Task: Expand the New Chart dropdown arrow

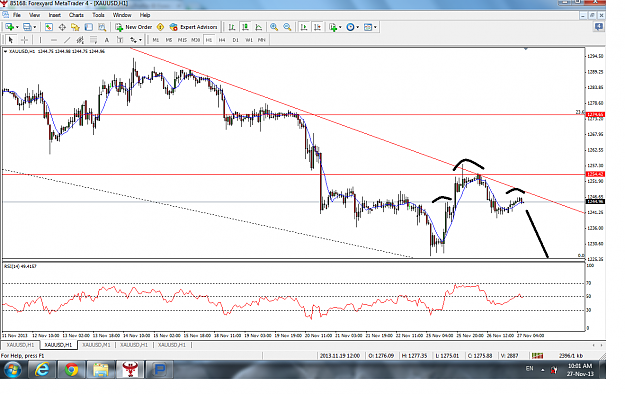Action: coord(17,27)
